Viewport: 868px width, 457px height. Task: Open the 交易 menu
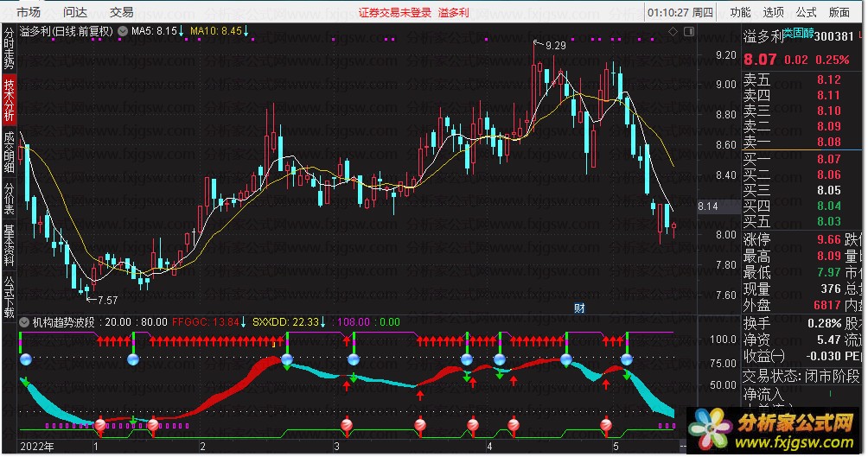click(x=121, y=11)
